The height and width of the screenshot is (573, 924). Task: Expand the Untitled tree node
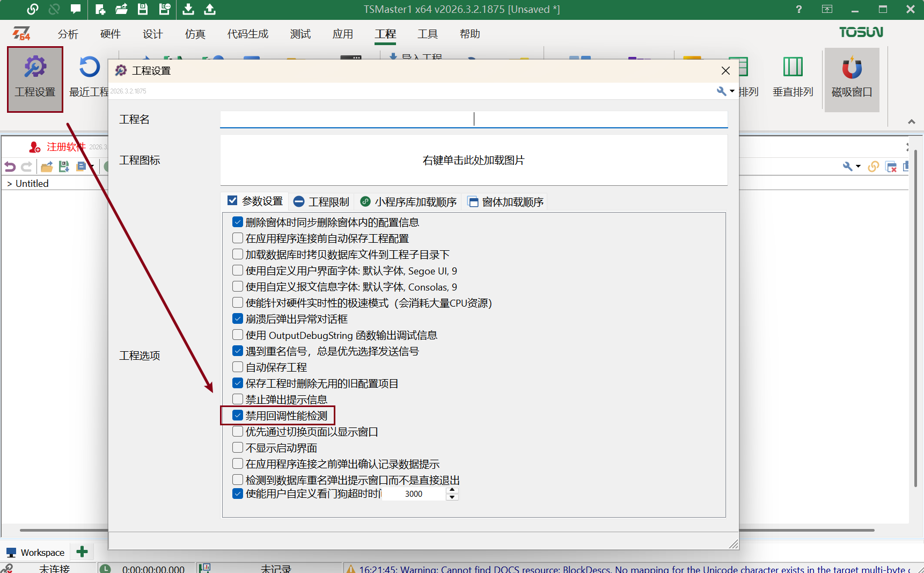[x=9, y=183]
